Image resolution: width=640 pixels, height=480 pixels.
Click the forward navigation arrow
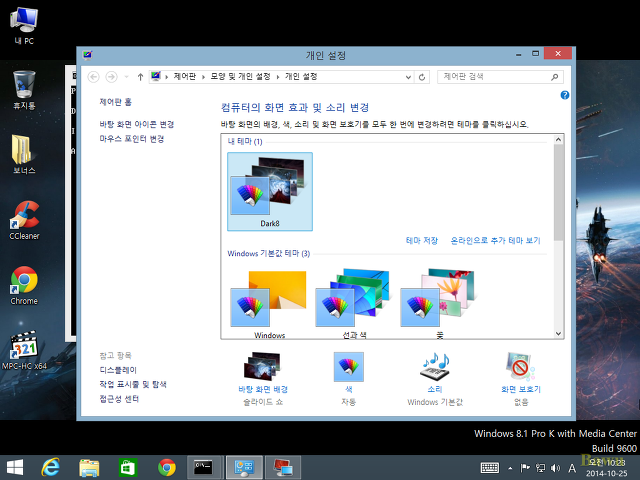(111, 77)
